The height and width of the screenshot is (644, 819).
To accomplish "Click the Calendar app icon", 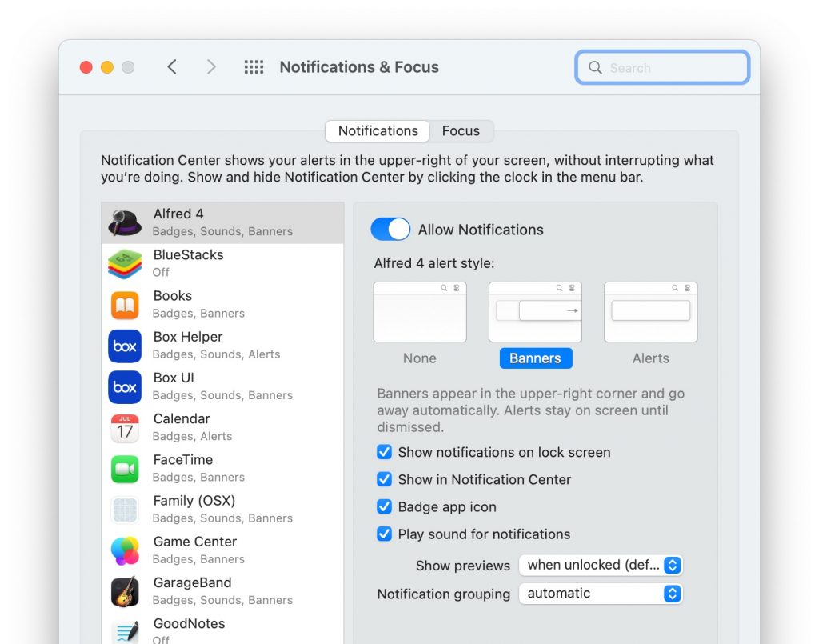I will pyautogui.click(x=125, y=428).
